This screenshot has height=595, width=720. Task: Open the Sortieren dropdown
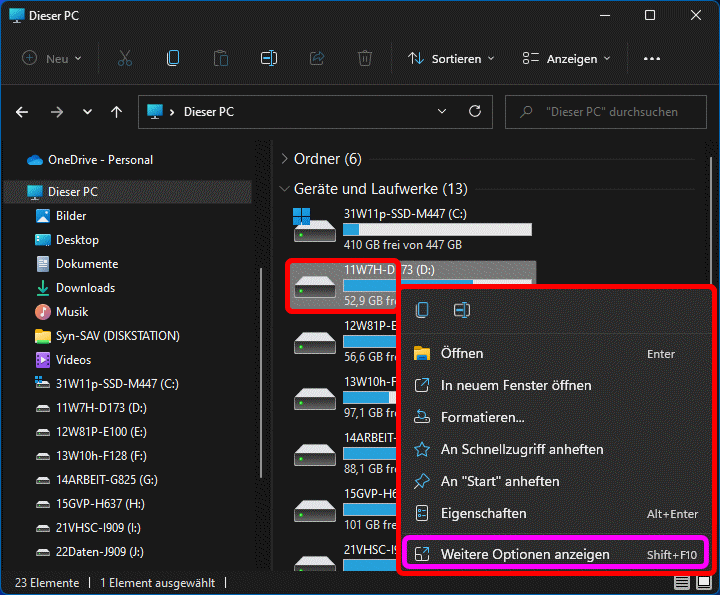tap(451, 59)
